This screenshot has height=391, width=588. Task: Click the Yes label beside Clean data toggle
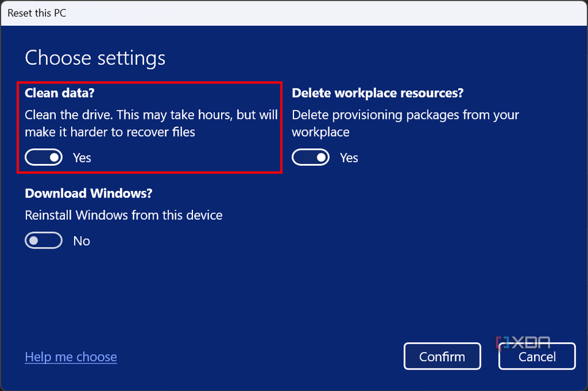[82, 158]
